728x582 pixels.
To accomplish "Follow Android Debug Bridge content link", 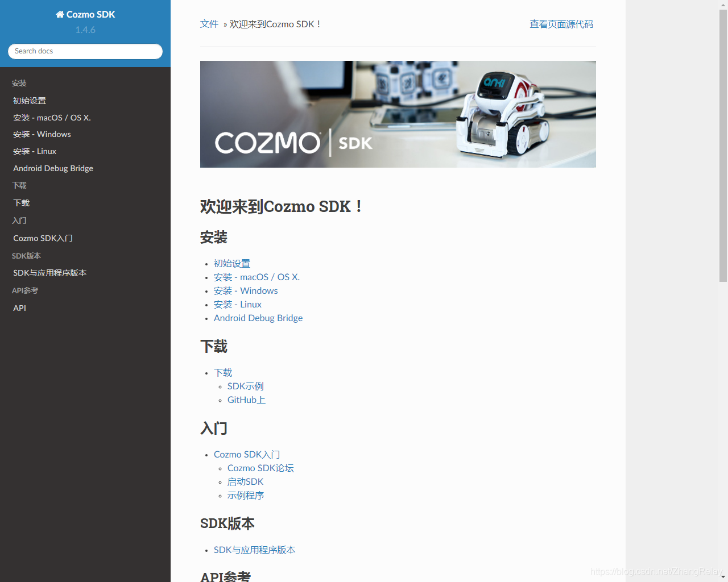I will pyautogui.click(x=258, y=318).
